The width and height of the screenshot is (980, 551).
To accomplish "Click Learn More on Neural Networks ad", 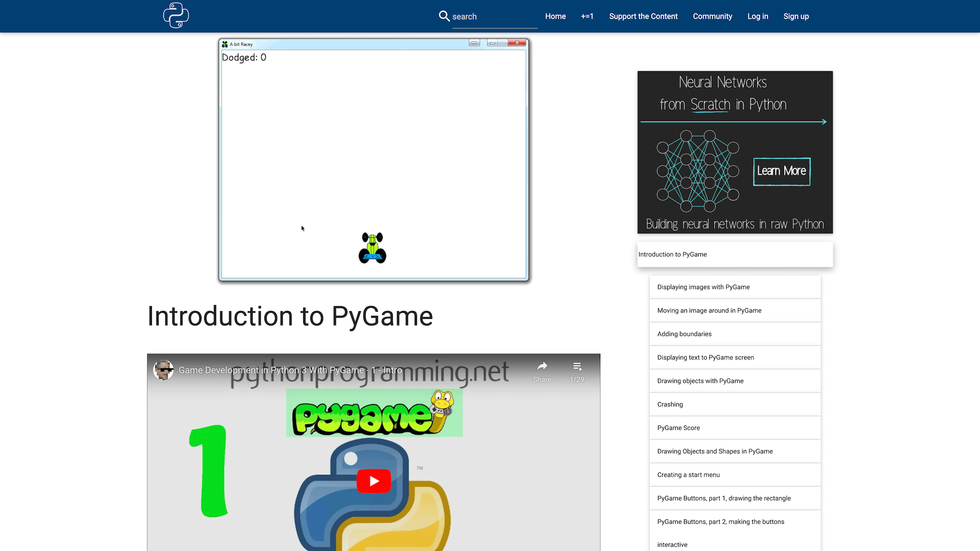I will [x=781, y=171].
